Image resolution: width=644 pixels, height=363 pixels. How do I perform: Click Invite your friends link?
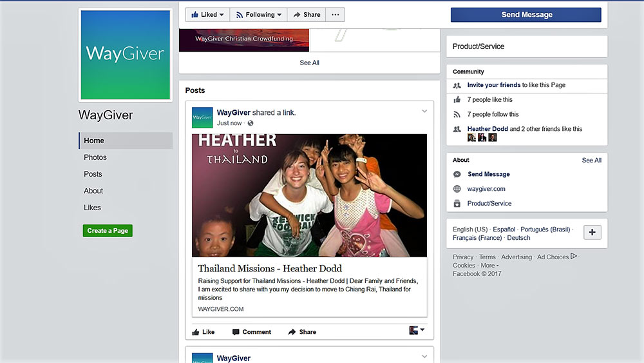click(x=494, y=85)
